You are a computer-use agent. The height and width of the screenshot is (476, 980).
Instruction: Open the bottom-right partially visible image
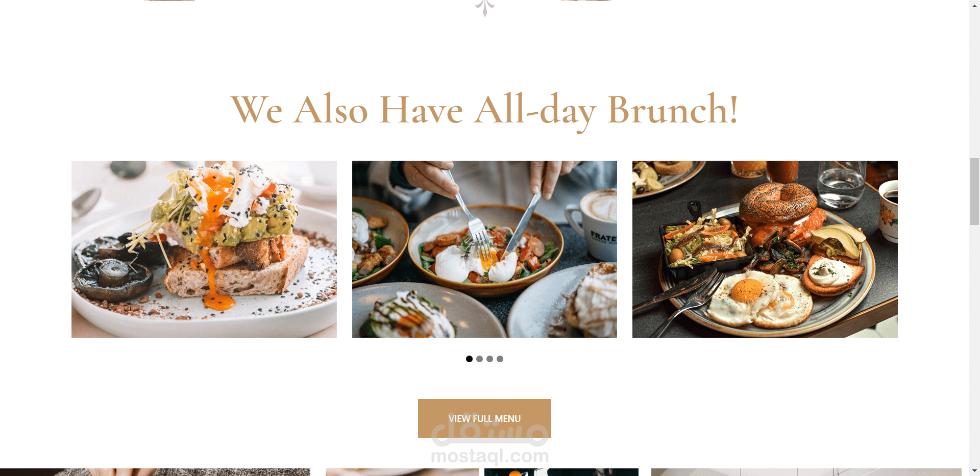pos(806,472)
